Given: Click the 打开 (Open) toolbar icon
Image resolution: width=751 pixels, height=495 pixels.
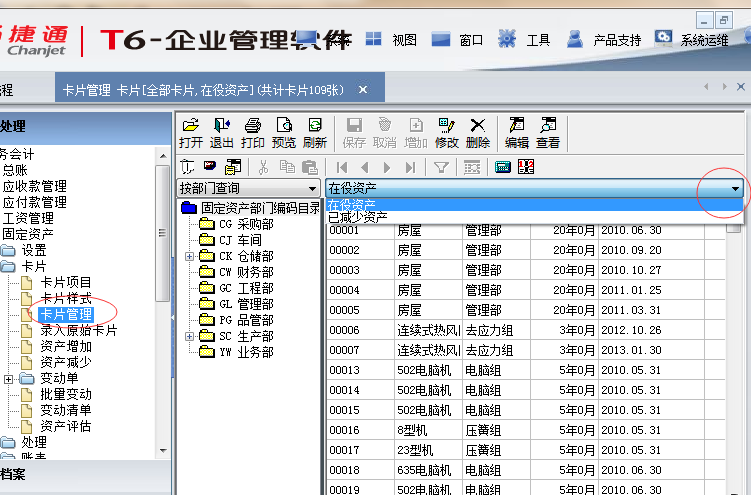Looking at the screenshot, I should (190, 131).
